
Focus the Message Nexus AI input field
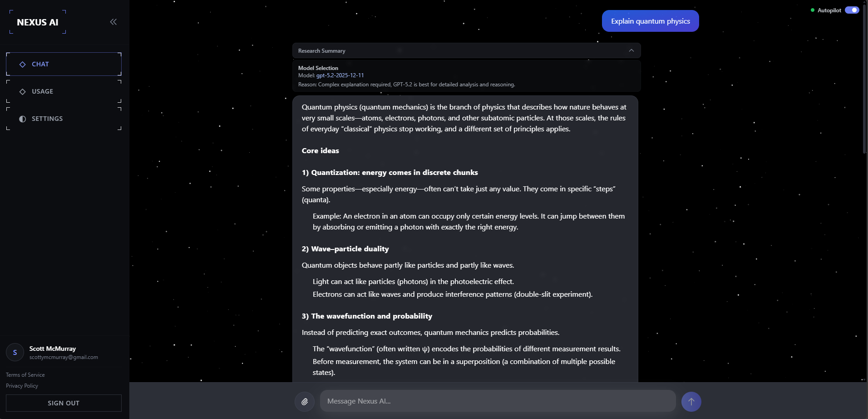coord(498,401)
